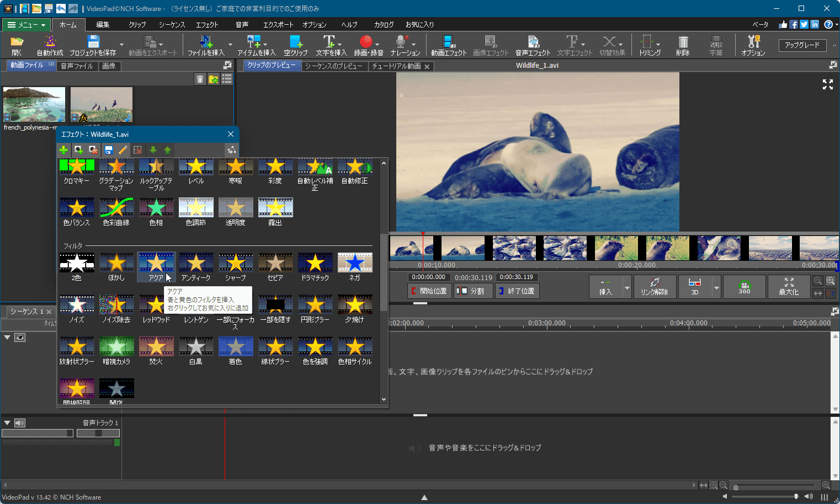This screenshot has width=840, height=504.
Task: Click the 最大化 button
Action: pos(789,287)
